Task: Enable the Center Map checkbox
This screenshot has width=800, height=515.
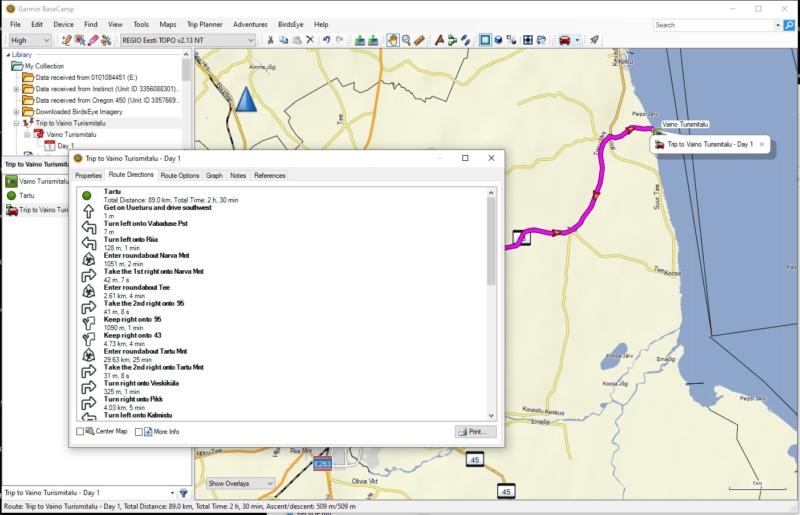Action: point(81,432)
